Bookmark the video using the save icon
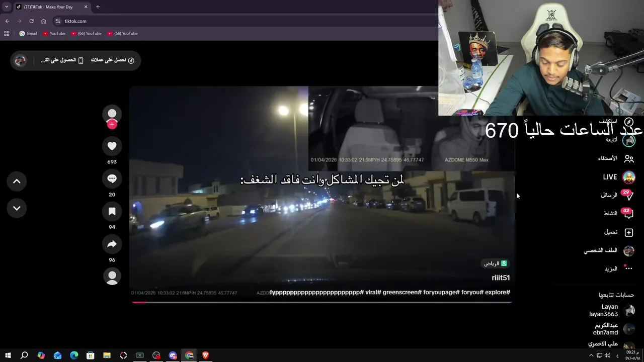This screenshot has height=362, width=644. coord(112,211)
